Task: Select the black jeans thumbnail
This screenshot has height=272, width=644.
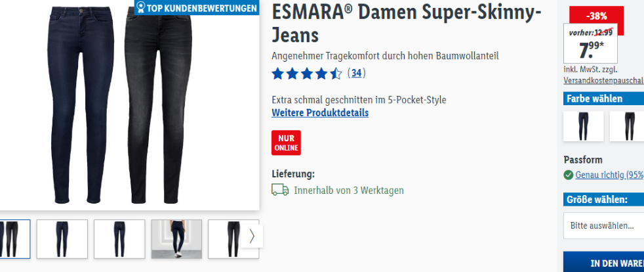Action: [x=226, y=239]
